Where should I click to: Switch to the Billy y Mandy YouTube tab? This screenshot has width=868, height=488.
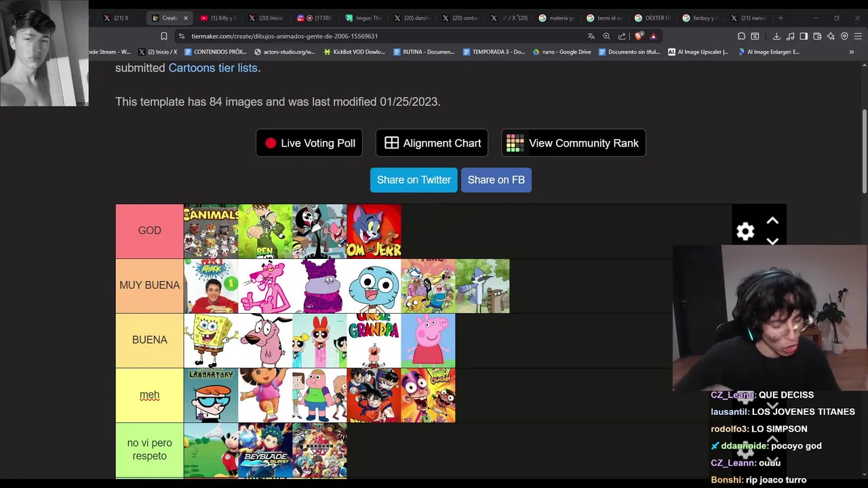(x=218, y=18)
